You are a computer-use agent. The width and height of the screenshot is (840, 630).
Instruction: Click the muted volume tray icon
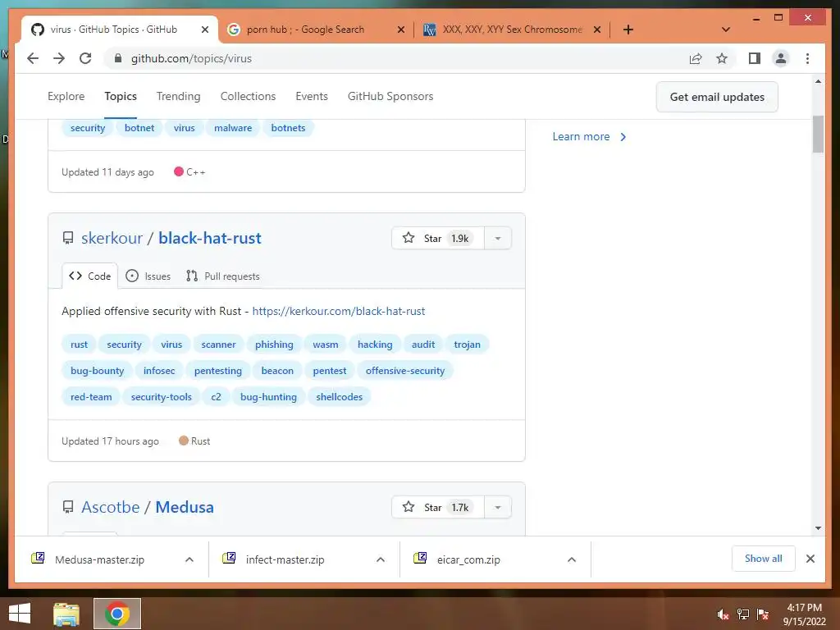click(724, 614)
